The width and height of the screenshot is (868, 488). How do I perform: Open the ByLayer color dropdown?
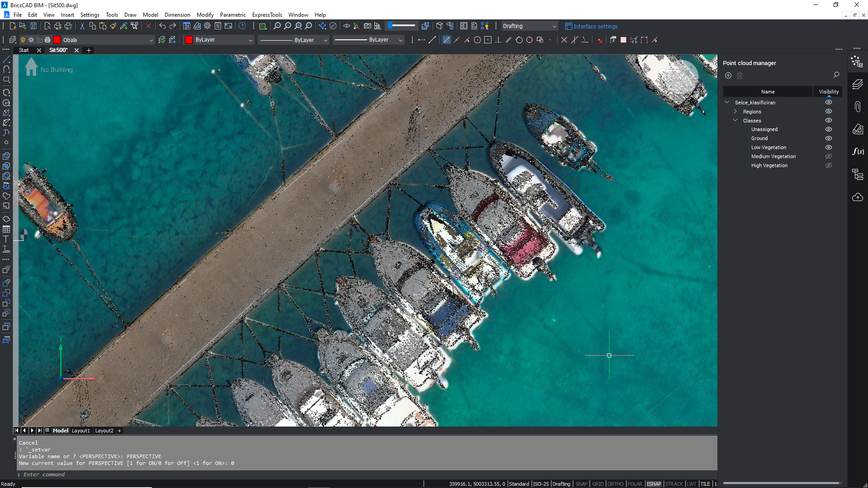tap(250, 40)
